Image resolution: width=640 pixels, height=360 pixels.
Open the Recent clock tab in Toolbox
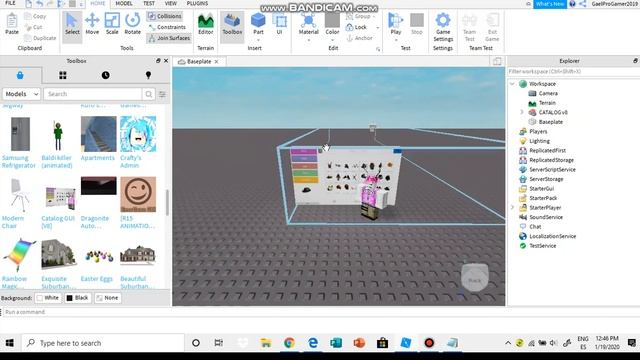(x=105, y=75)
